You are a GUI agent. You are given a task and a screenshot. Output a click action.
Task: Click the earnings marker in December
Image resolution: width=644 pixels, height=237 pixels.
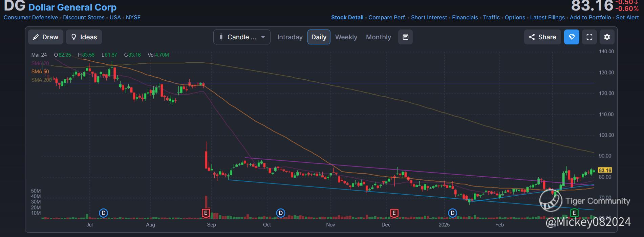pos(394,213)
